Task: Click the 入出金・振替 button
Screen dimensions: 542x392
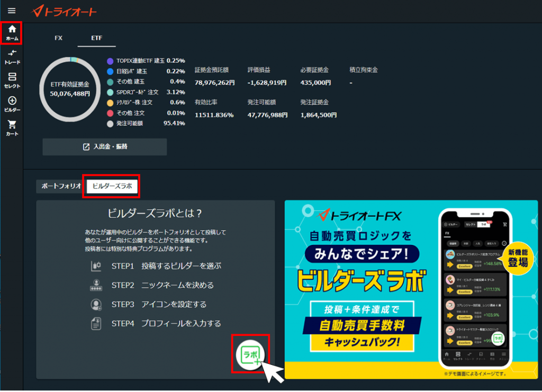Action: click(105, 147)
